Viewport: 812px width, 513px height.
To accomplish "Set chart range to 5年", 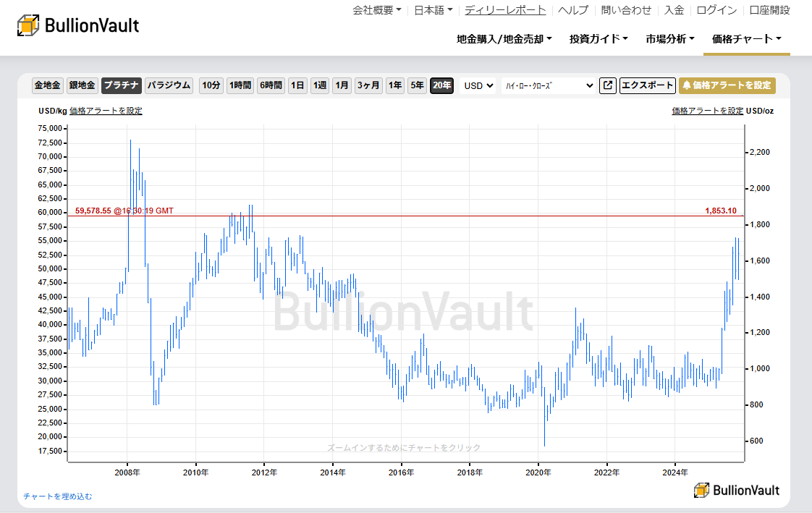I will [x=417, y=85].
